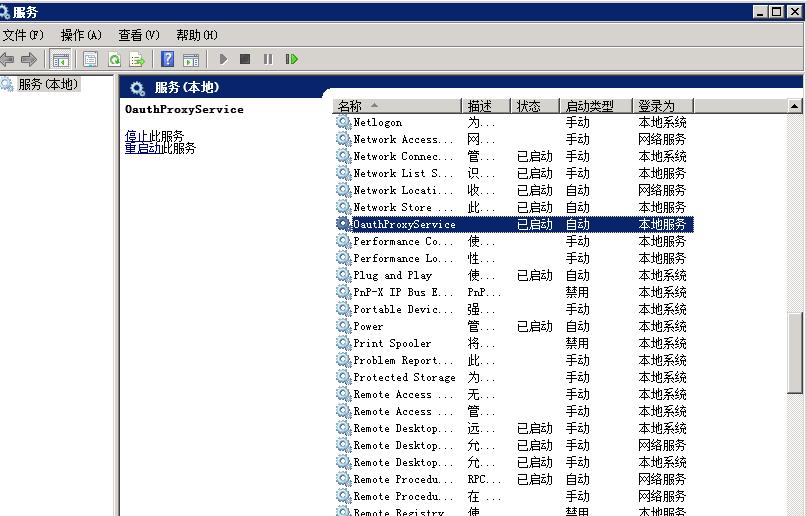Click gear icon of Problem Report row
This screenshot has width=807, height=516.
[343, 360]
